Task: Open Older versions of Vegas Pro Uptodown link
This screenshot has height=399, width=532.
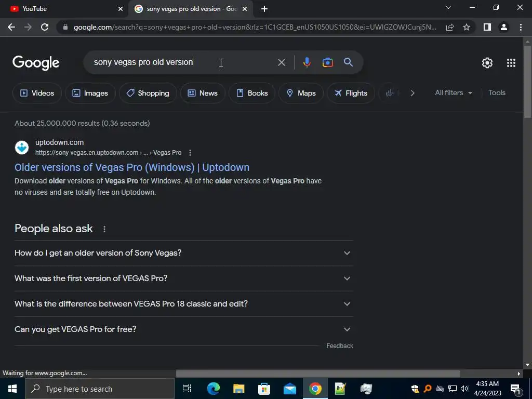Action: pyautogui.click(x=132, y=167)
